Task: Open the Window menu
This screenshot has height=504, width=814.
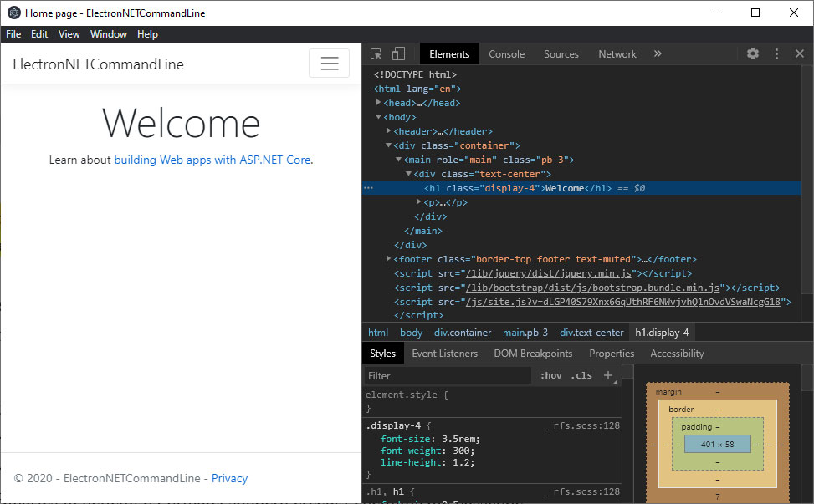Action: coord(109,34)
